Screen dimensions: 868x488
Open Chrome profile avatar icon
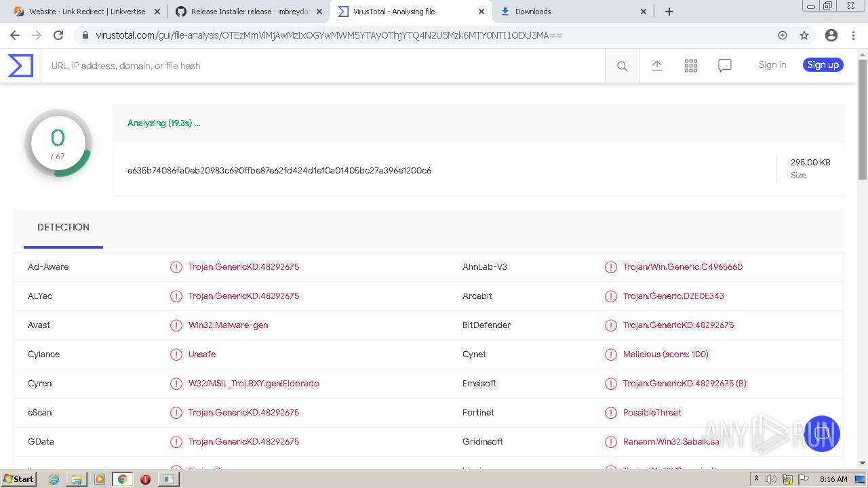pos(831,35)
